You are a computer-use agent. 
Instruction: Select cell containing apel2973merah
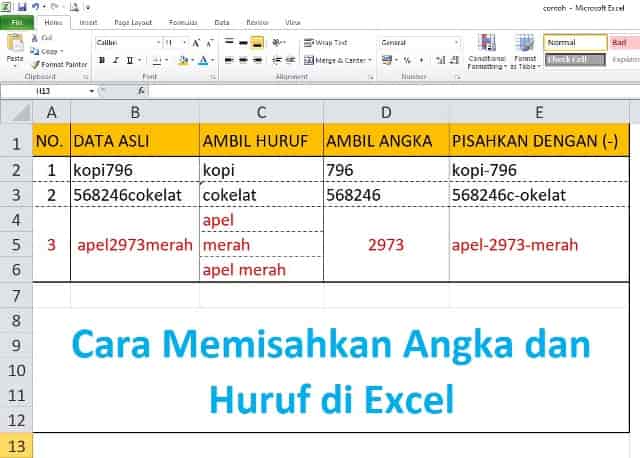(x=135, y=245)
